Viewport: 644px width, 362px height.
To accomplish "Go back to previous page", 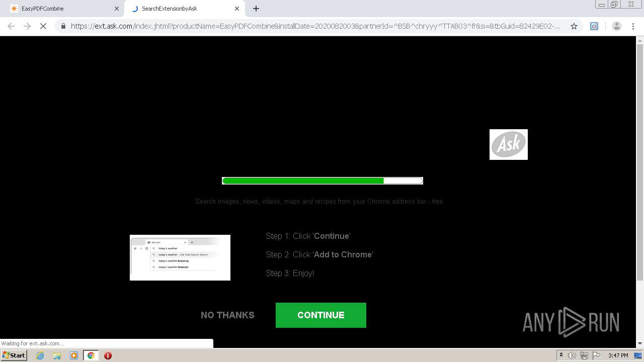I will pyautogui.click(x=11, y=26).
